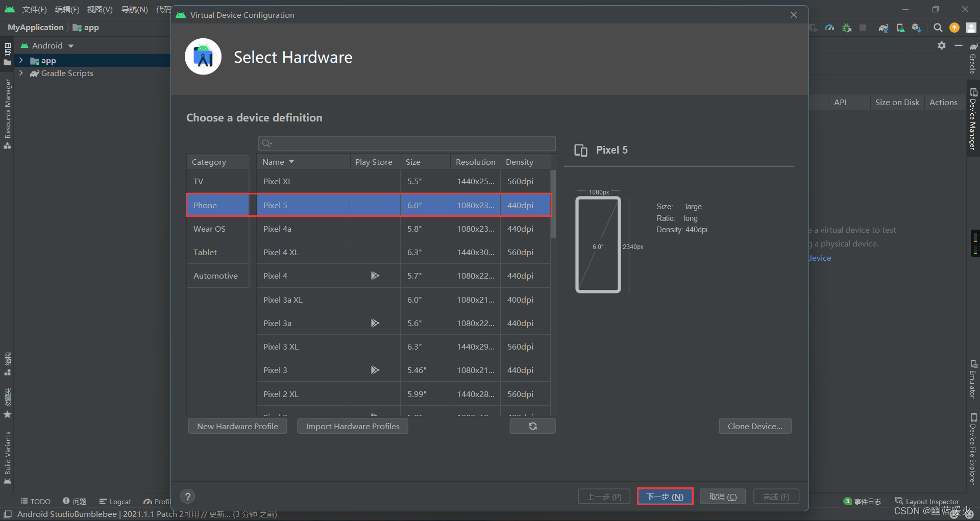
Task: Sort by Size column header
Action: [425, 162]
